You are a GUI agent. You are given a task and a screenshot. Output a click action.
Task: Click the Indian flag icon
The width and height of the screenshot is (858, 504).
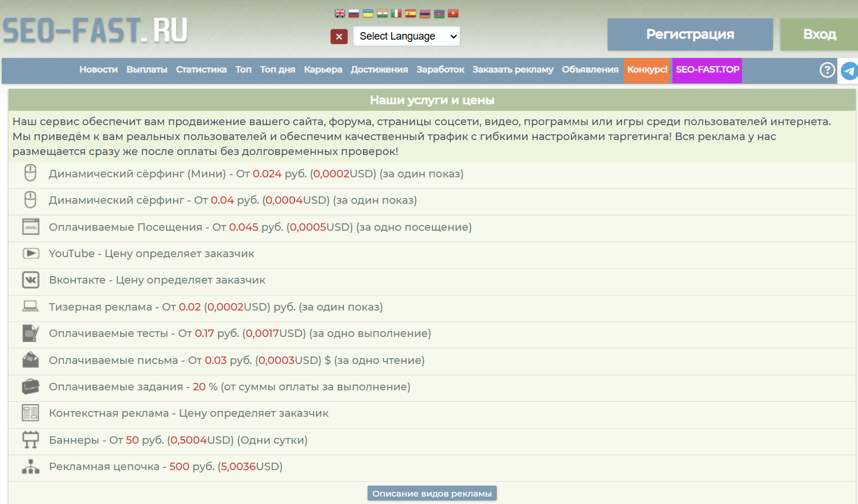coord(382,13)
